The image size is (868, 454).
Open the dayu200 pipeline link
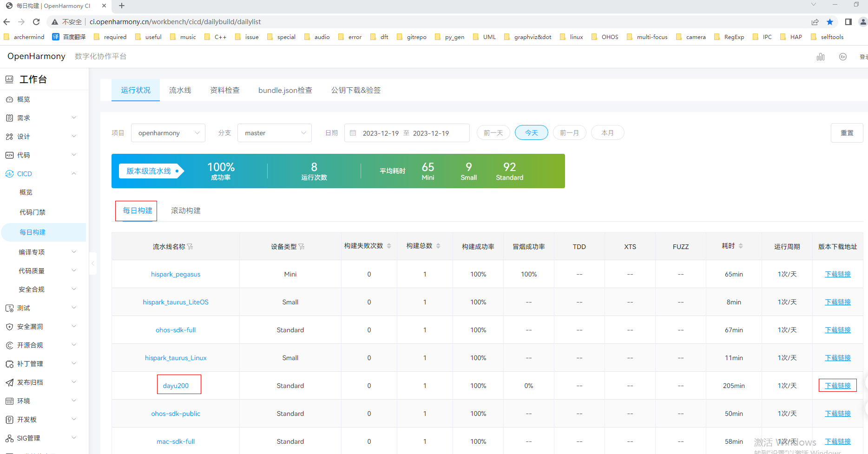click(176, 386)
